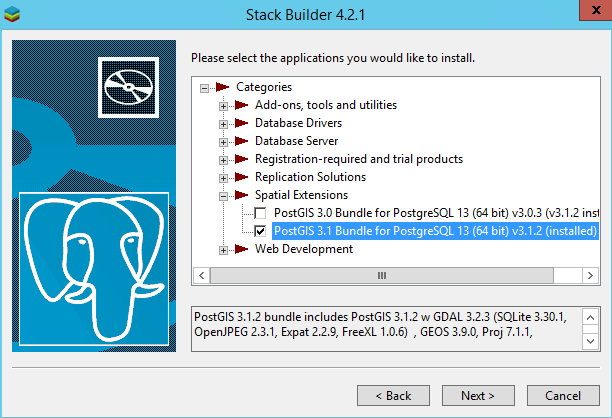
Task: Click the description box scroll up arrow
Action: (591, 317)
